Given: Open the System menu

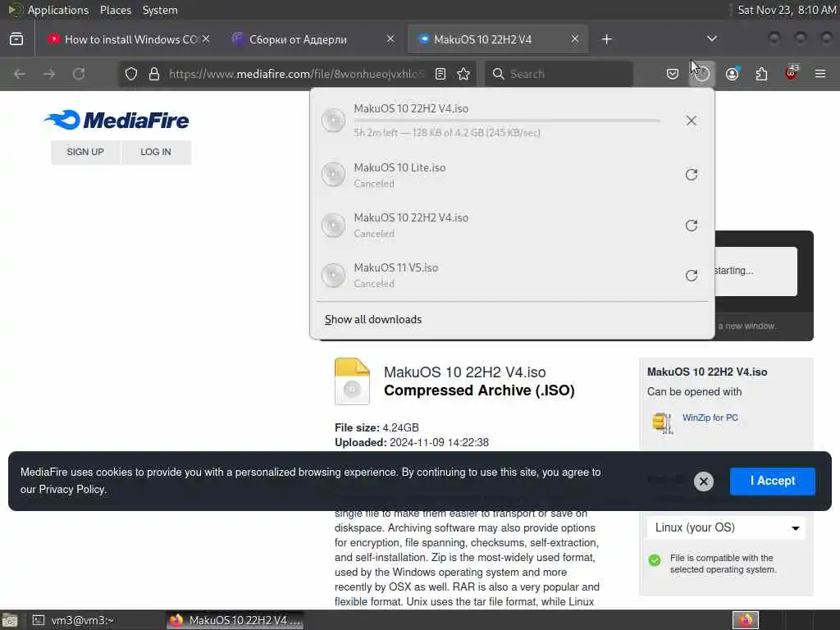Looking at the screenshot, I should point(160,10).
